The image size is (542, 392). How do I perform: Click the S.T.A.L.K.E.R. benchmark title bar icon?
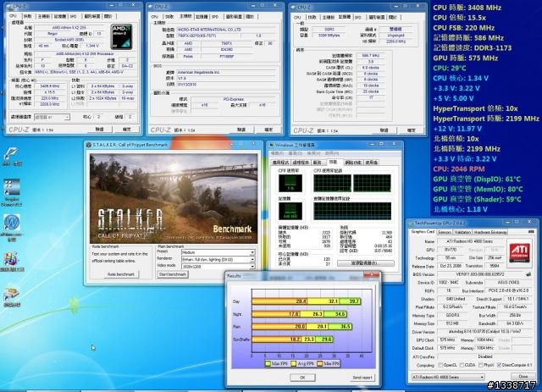89,145
